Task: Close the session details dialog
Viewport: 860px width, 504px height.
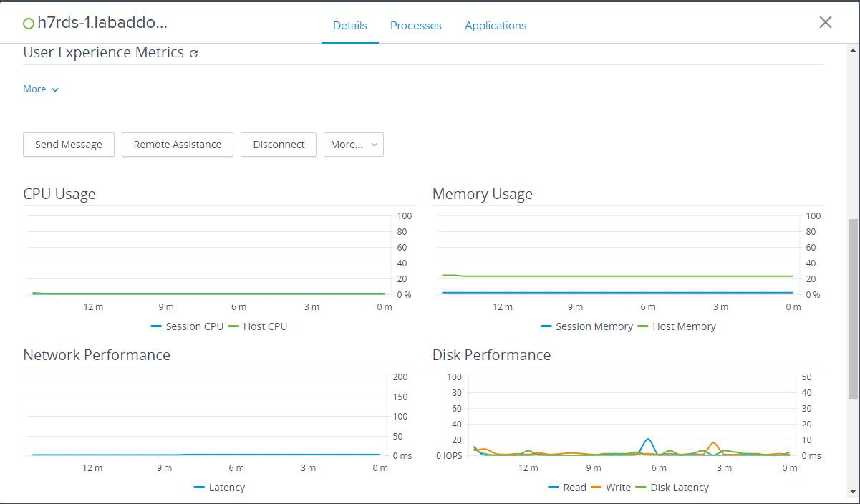Action: tap(825, 22)
